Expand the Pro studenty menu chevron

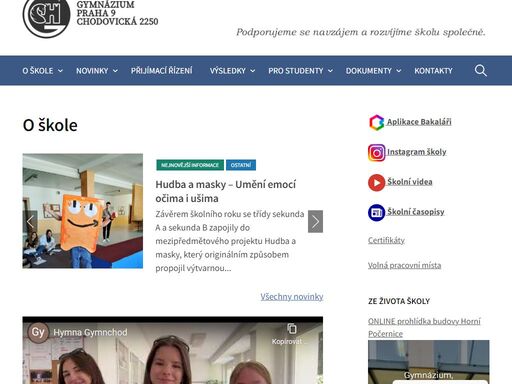tap(330, 71)
